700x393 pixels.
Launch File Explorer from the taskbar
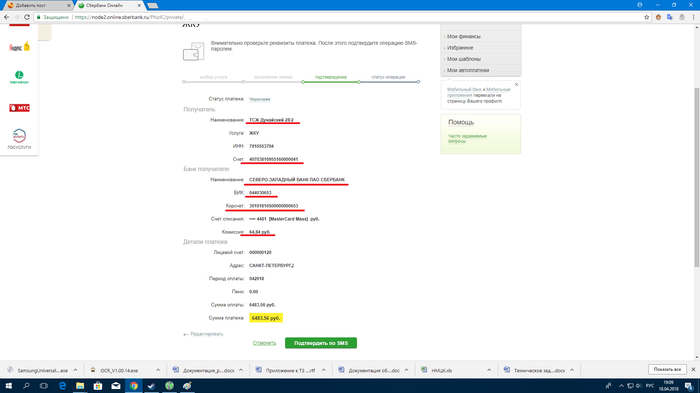coord(80,385)
